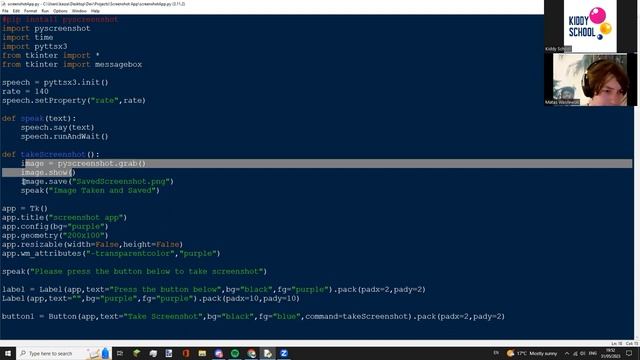640x360 pixels.
Task: Click the 'Please press the button below' string
Action: click(147, 271)
